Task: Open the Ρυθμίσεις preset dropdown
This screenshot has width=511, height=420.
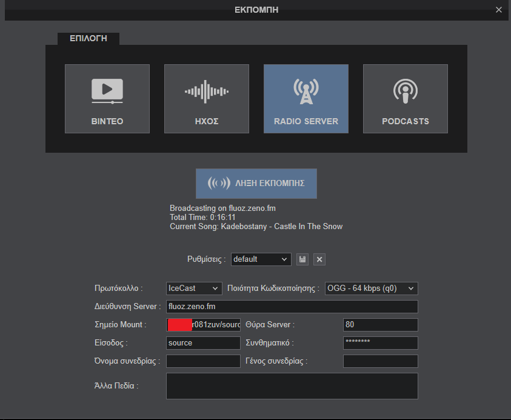Action: (x=261, y=259)
